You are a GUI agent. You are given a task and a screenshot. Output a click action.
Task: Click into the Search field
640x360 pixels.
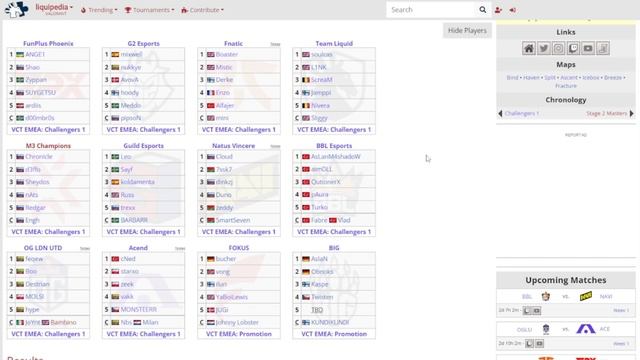431,10
